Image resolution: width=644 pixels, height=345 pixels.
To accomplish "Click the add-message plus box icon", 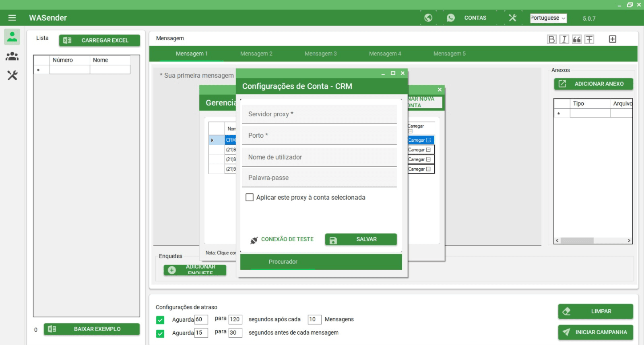I will (613, 39).
